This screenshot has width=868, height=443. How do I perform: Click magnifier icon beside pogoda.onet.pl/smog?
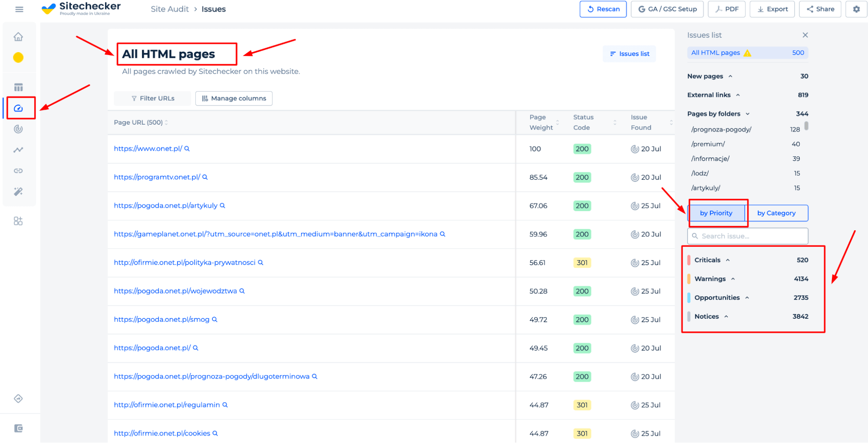[215, 319]
